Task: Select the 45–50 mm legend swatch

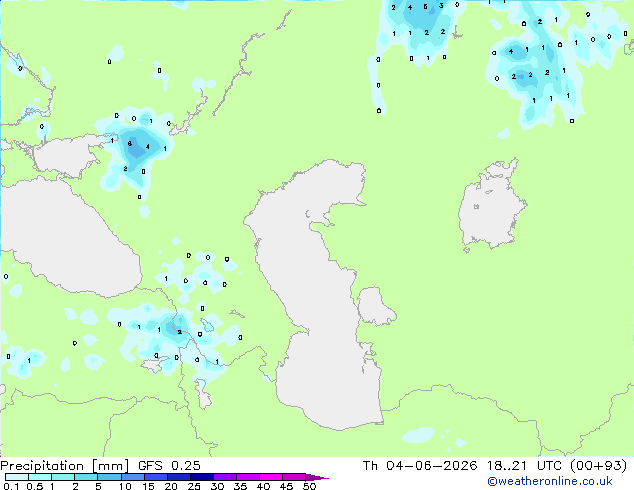Action: click(294, 477)
